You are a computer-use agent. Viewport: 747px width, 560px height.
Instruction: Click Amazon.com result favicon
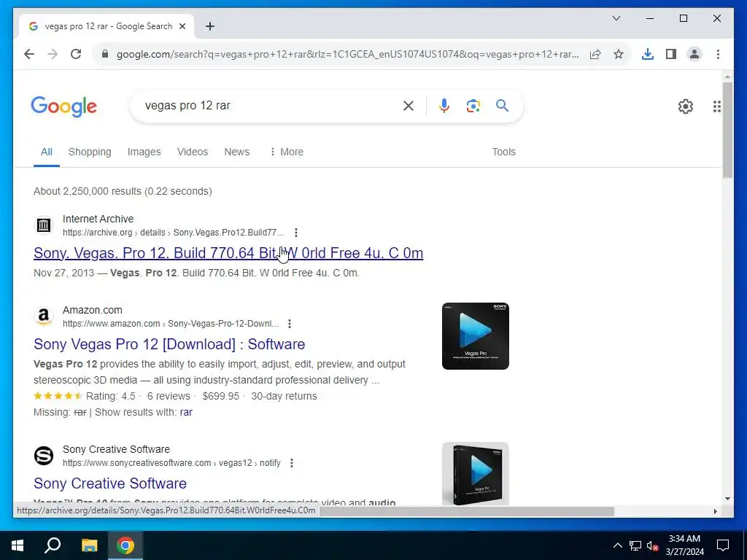coord(44,316)
